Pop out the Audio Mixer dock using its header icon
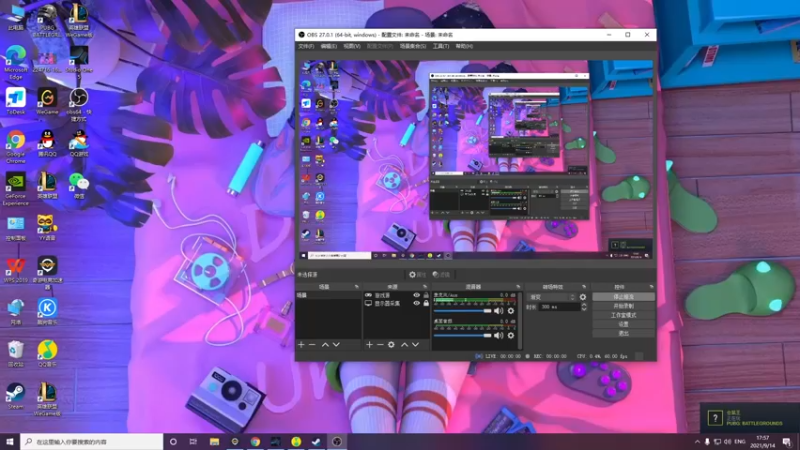Viewport: 800px width, 450px height. (518, 287)
